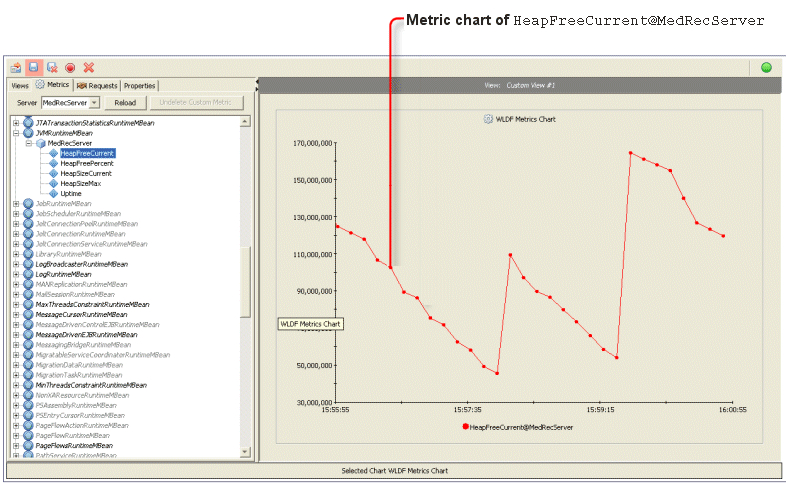Click the tree scrollbar up arrow
The image size is (786, 484).
(245, 121)
